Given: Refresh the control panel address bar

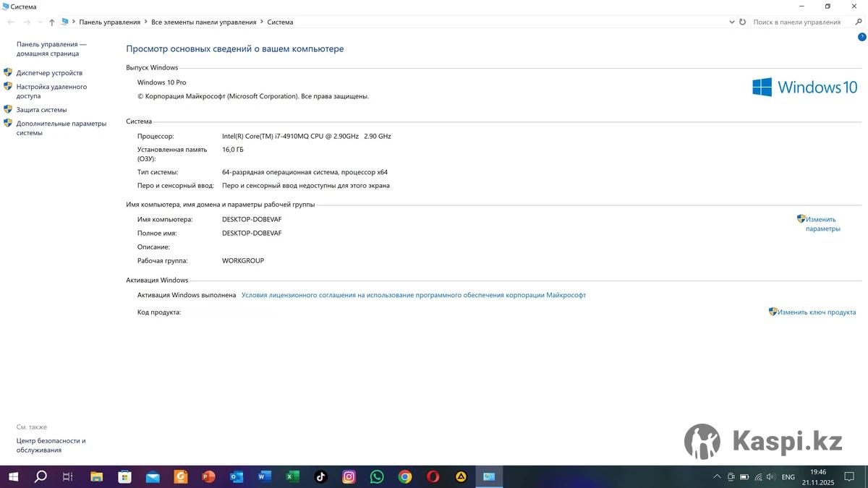Looking at the screenshot, I should (x=742, y=22).
